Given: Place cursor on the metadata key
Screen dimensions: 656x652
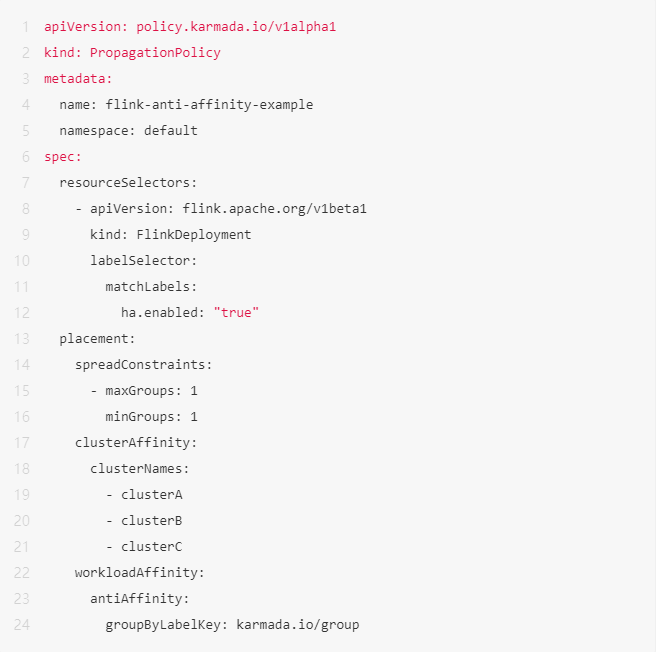Looking at the screenshot, I should (78, 78).
